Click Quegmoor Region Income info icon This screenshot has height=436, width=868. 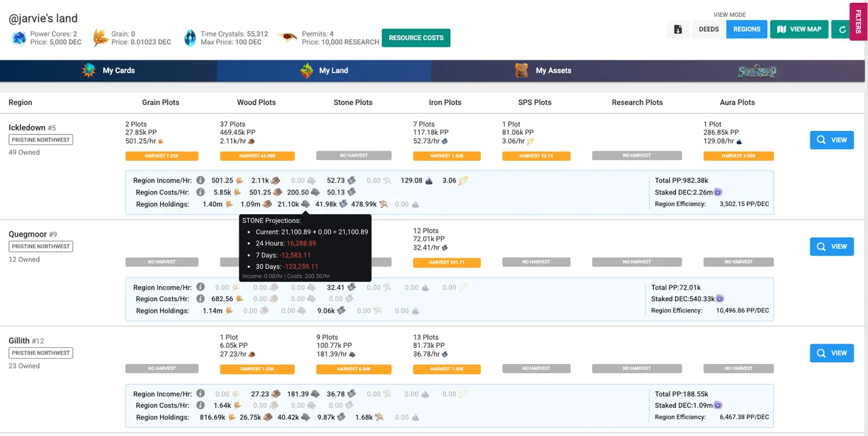200,287
